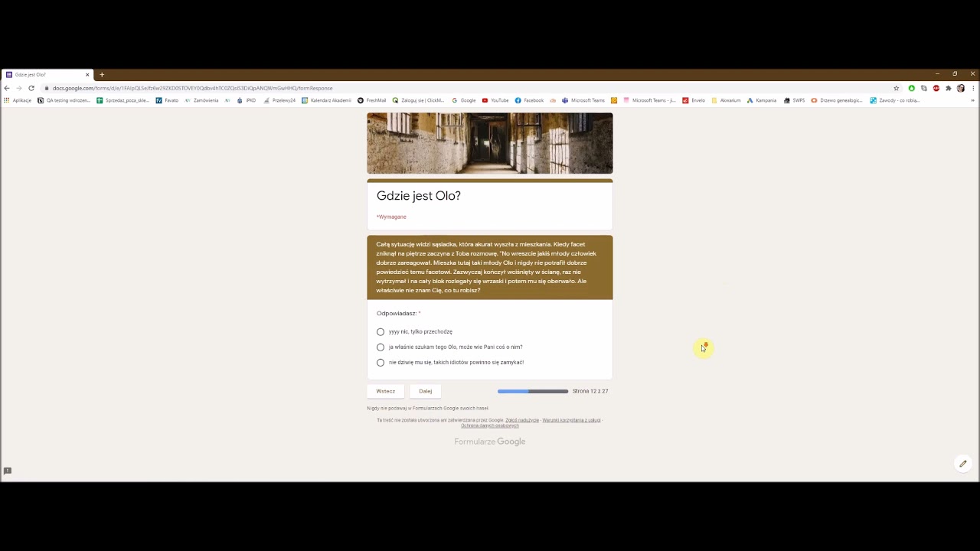The width and height of the screenshot is (980, 551).
Task: Click the browser forward arrow
Action: pos(19,88)
